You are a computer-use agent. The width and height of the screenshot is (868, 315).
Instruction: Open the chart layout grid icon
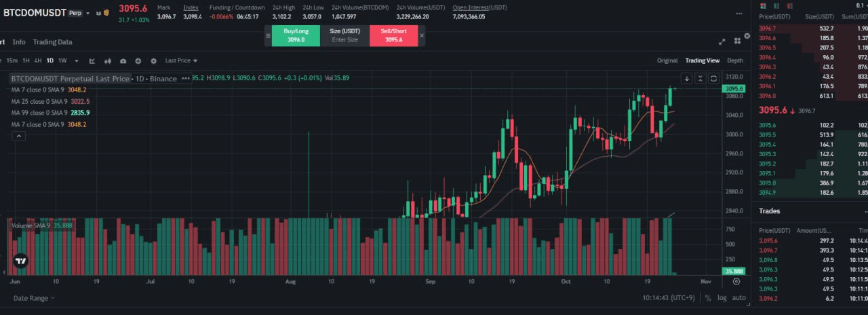(737, 41)
